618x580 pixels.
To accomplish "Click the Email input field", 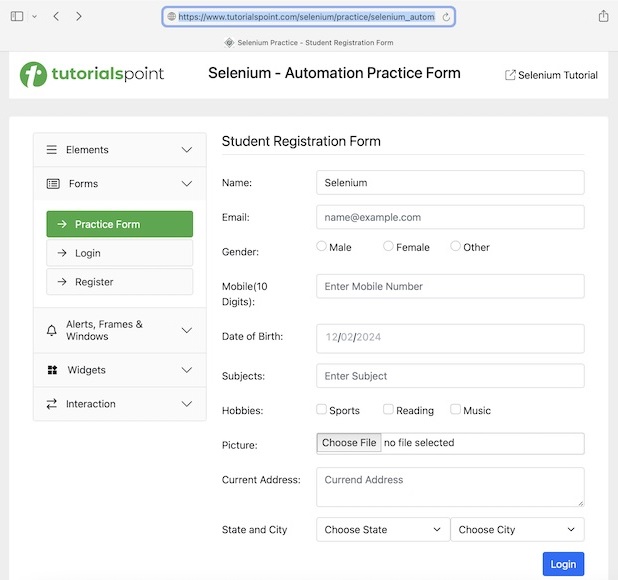I will tap(449, 217).
